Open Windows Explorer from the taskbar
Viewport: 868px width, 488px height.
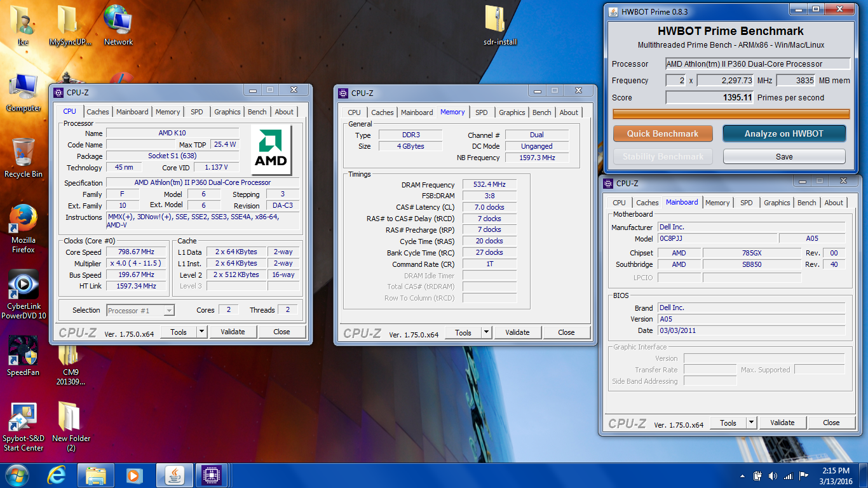click(x=96, y=475)
